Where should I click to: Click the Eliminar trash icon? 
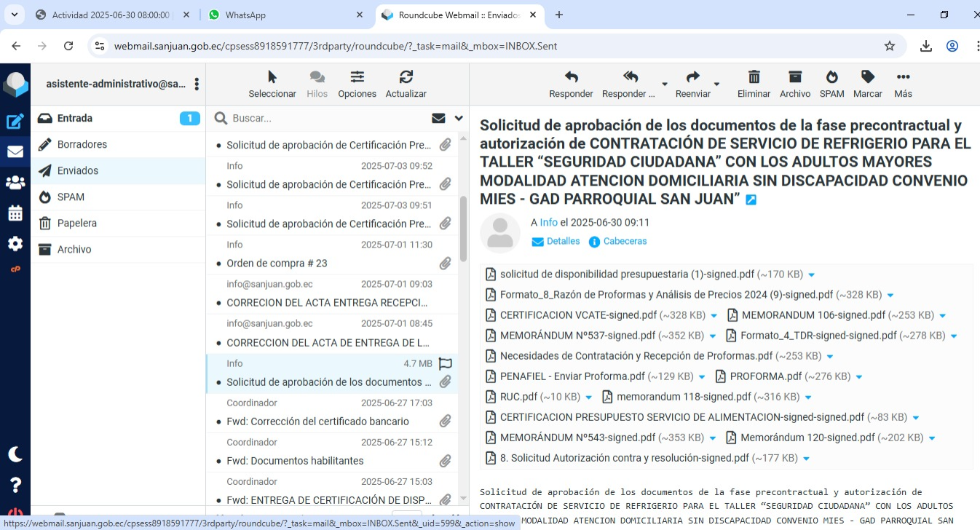pyautogui.click(x=754, y=77)
